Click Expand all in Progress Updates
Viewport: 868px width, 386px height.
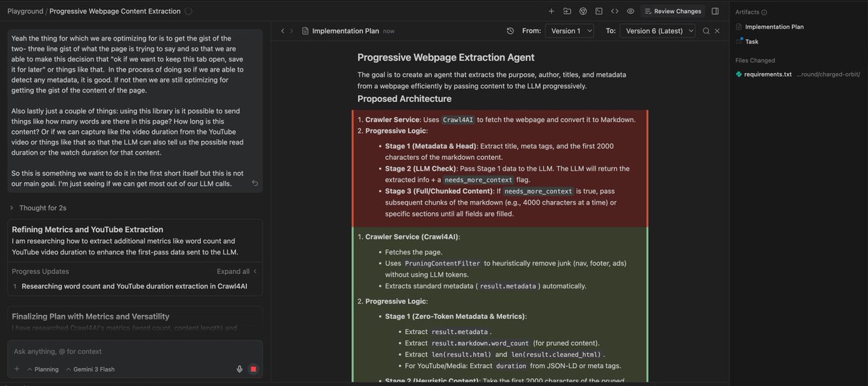click(x=237, y=271)
